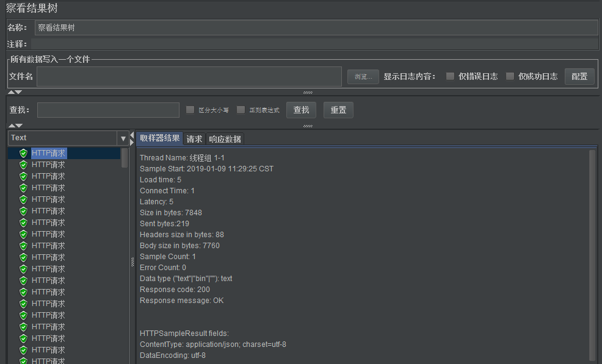Expand result tree with right split arrow
This screenshot has width=602, height=364.
coord(132,142)
